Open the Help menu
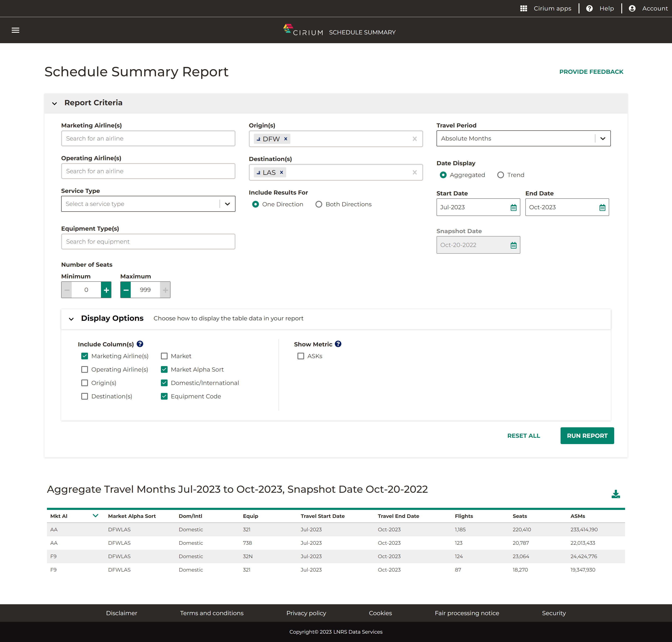This screenshot has height=642, width=672. pos(600,8)
